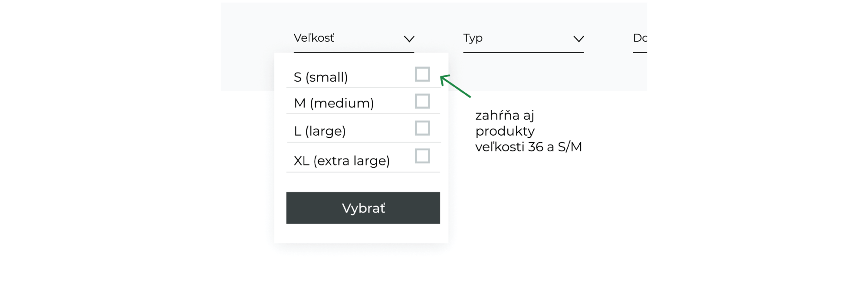This screenshot has height=295, width=868.
Task: Open the partially visible filter right of Typ
Action: pyautogui.click(x=640, y=39)
